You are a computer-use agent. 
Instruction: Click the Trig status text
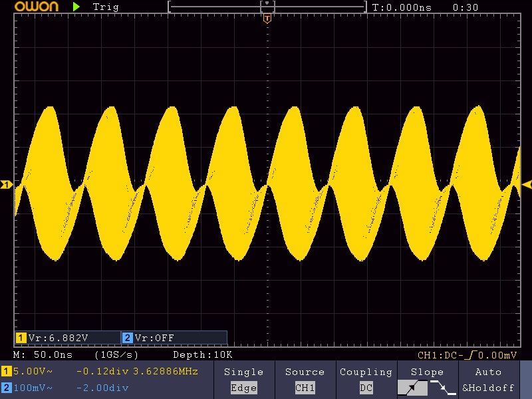[106, 7]
